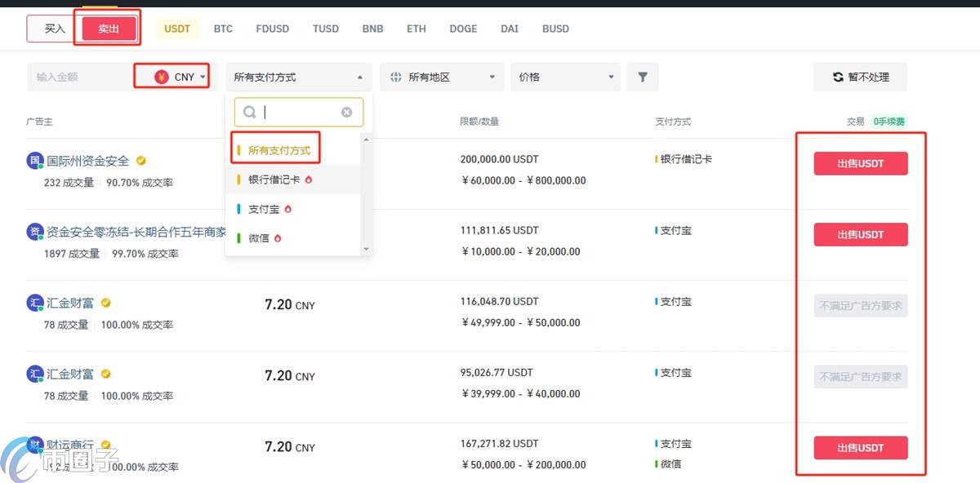Click the CNY coin icon in currency selector
Image resolution: width=980 pixels, height=483 pixels.
[x=159, y=76]
